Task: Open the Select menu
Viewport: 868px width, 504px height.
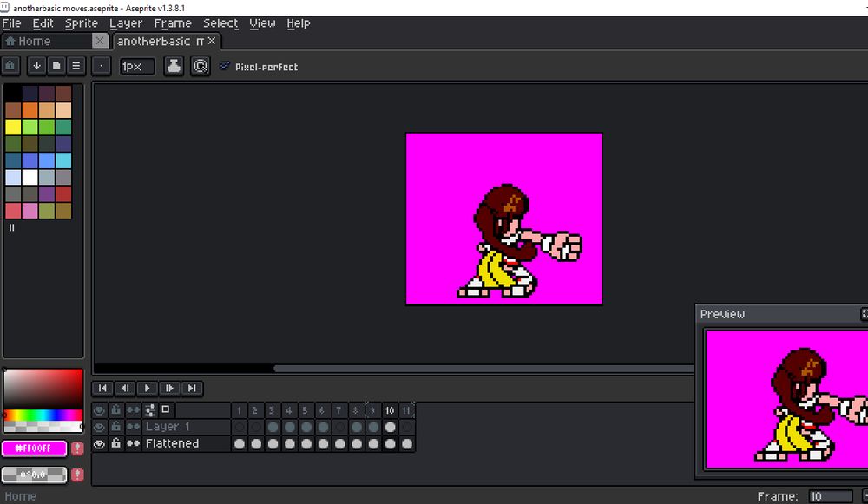Action: 220,23
